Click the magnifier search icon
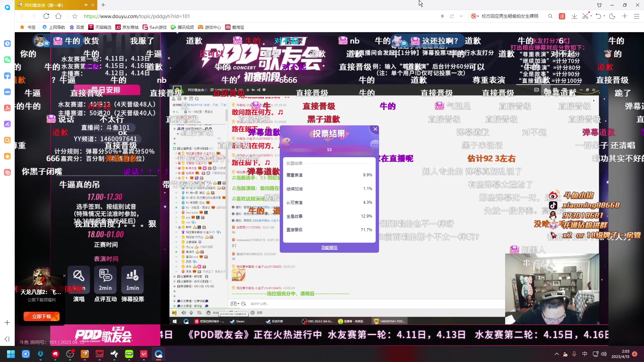 [550, 16]
